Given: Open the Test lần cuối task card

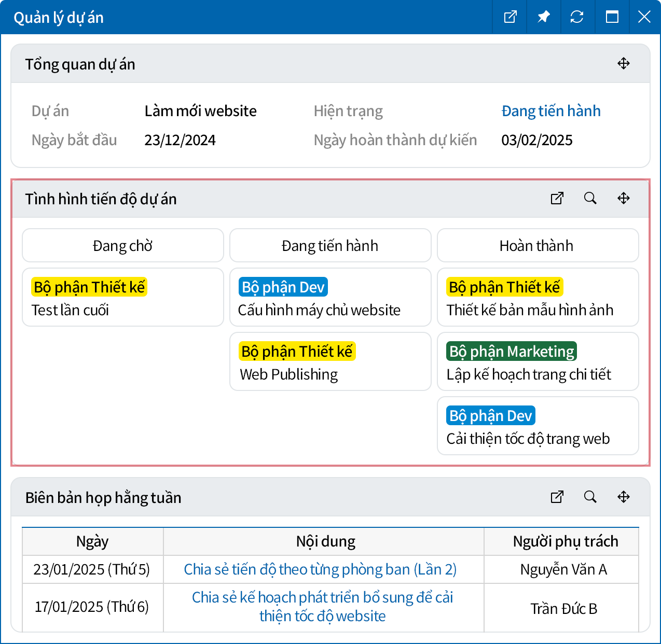Looking at the screenshot, I should 123,298.
